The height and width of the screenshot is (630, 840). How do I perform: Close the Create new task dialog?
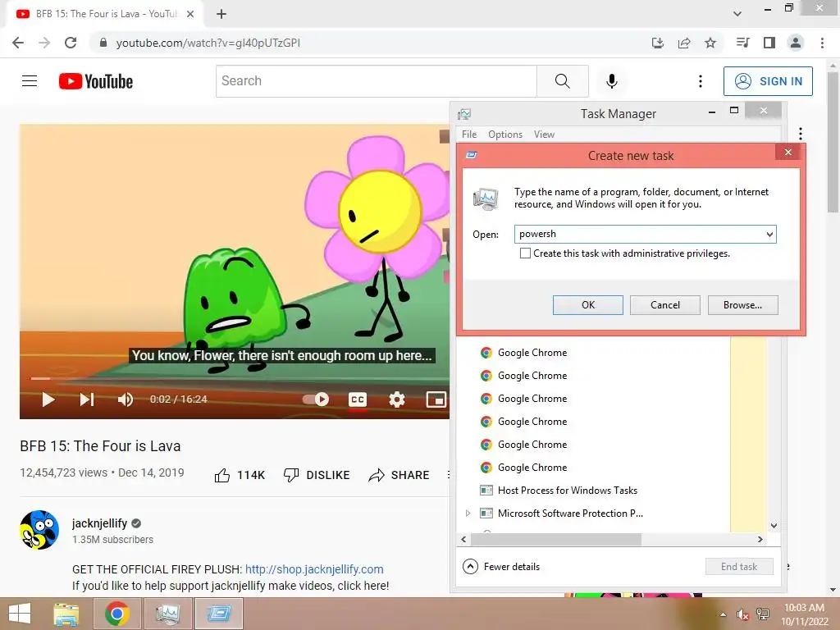[x=788, y=152]
